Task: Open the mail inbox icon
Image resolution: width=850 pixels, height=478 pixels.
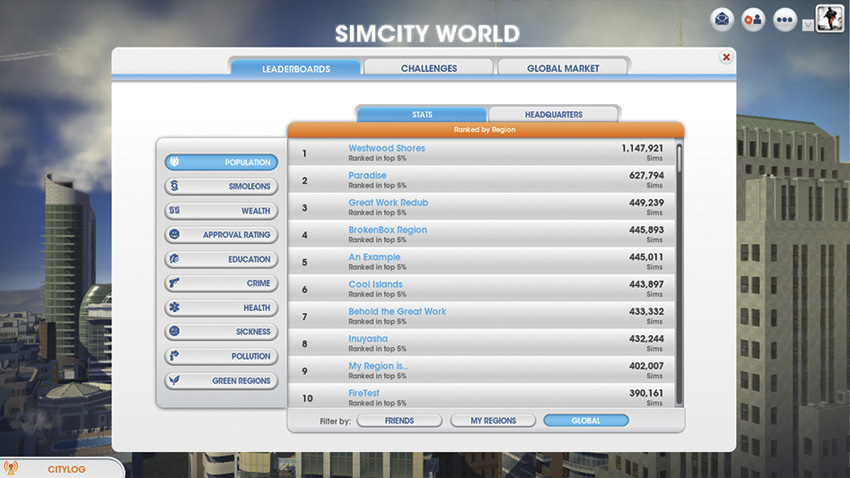Action: coord(722,20)
